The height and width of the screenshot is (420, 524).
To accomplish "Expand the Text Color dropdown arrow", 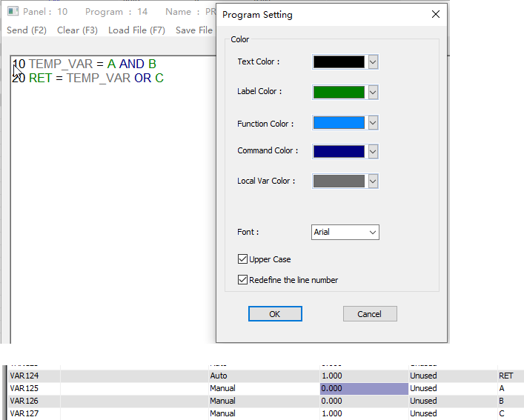I will (373, 62).
